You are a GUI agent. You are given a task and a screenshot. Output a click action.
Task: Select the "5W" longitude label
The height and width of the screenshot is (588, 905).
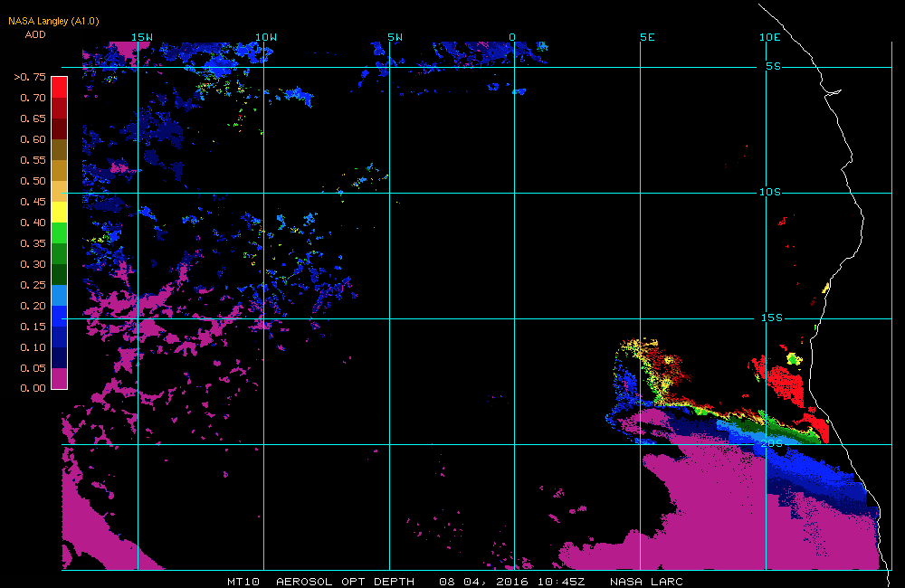pyautogui.click(x=395, y=37)
